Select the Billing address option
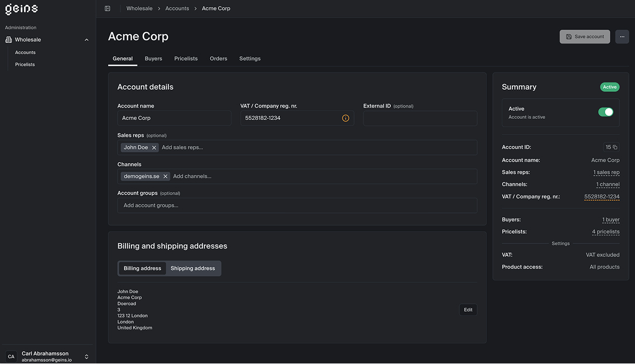The image size is (635, 364). [142, 268]
